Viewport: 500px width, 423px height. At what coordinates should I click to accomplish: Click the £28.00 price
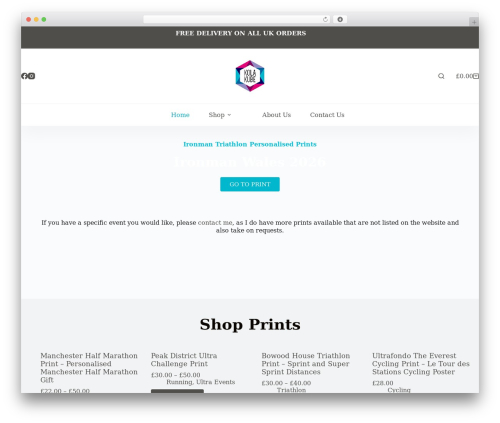click(x=383, y=383)
